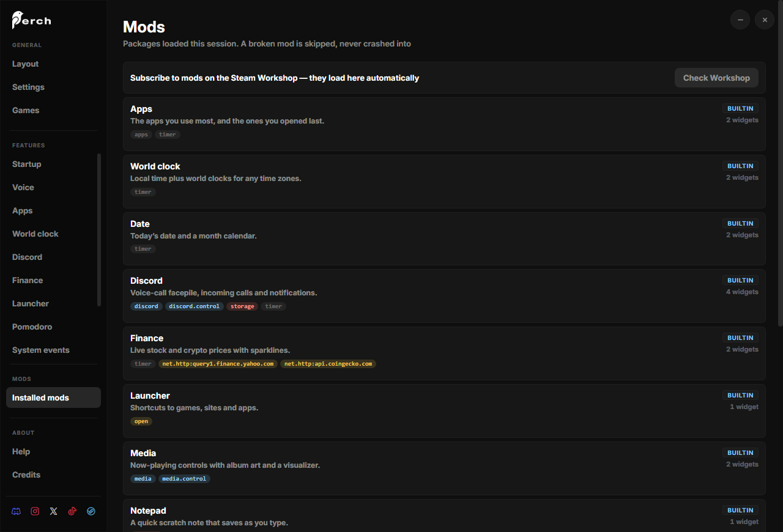Click '4 widgets' on the Discord card

pos(742,292)
